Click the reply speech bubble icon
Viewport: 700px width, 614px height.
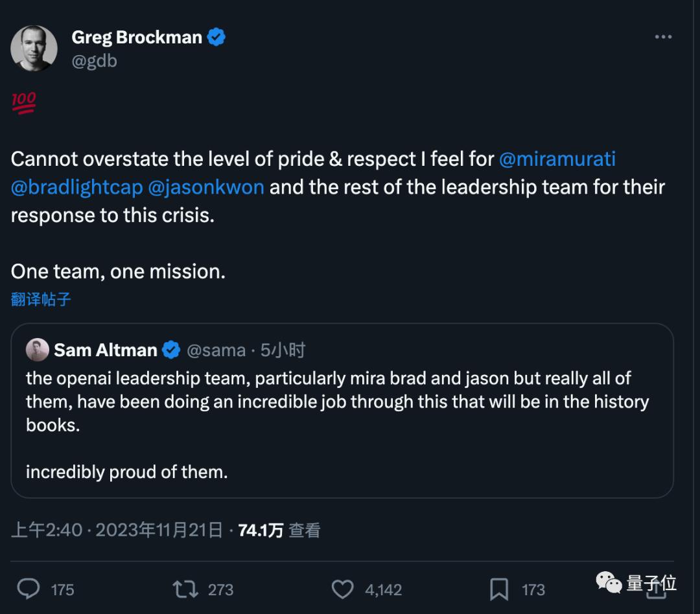(x=28, y=589)
